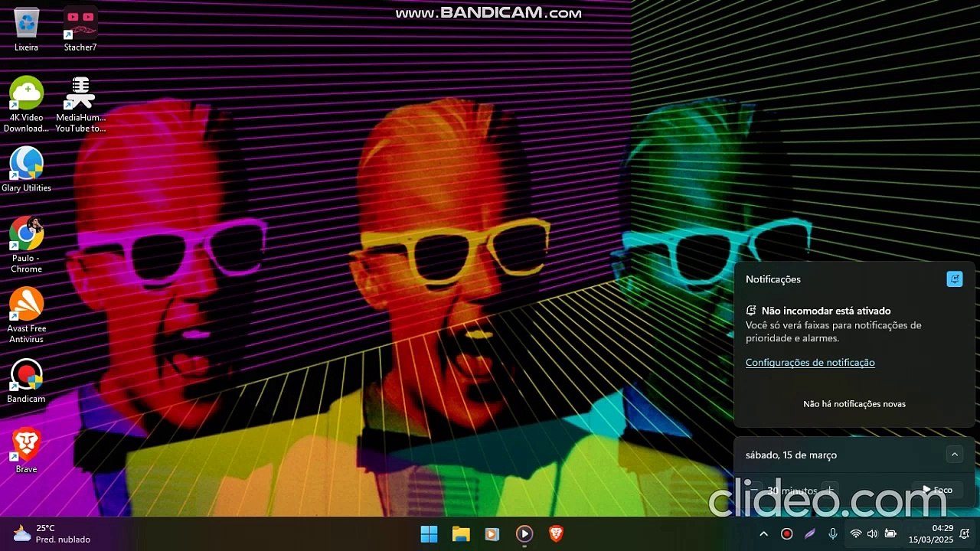
Task: Collapse the calendar with the chevron button
Action: point(955,455)
